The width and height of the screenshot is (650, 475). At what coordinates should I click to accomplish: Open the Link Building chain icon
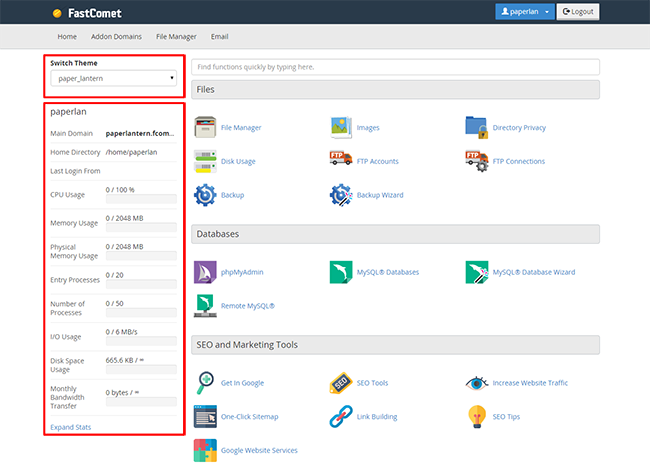(341, 416)
